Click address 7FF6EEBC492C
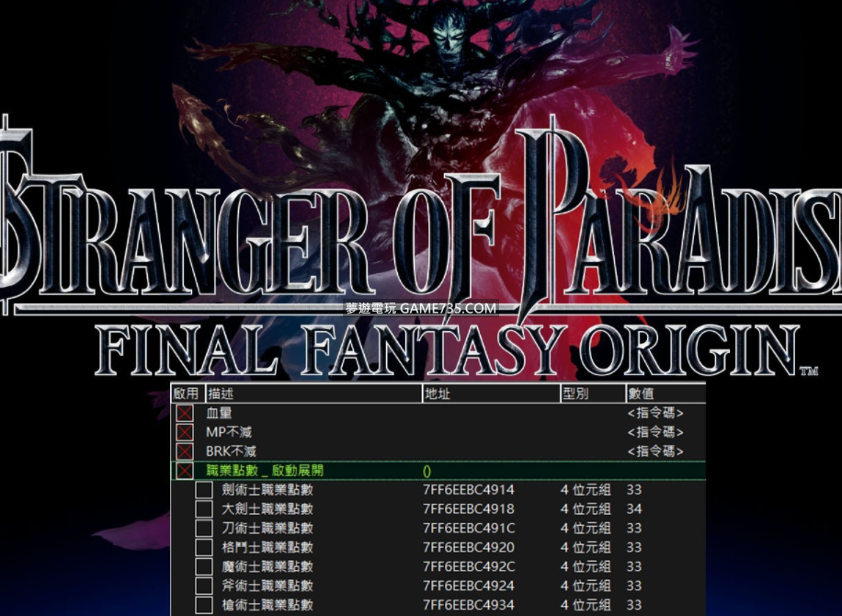This screenshot has width=842, height=616. (x=469, y=566)
